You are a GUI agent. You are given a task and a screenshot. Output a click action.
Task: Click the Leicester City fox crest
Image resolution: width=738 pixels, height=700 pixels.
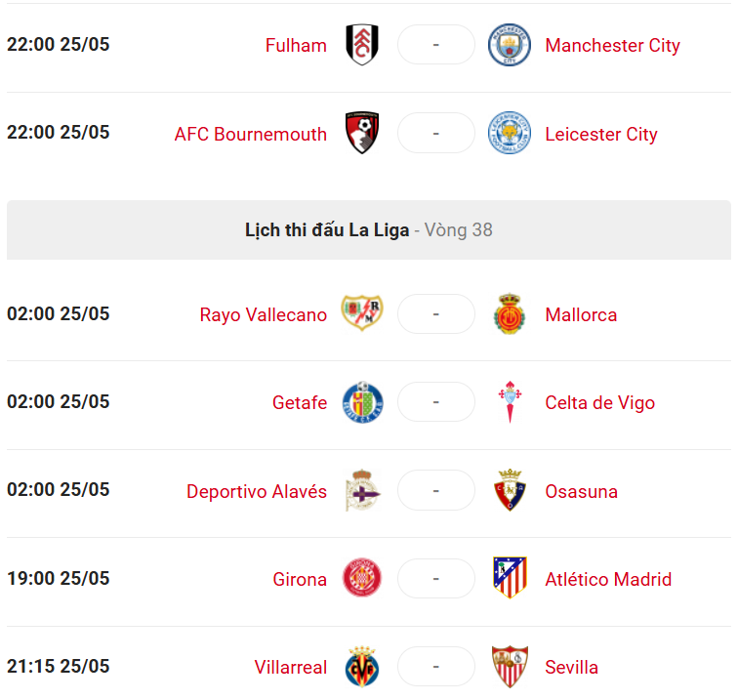(510, 133)
